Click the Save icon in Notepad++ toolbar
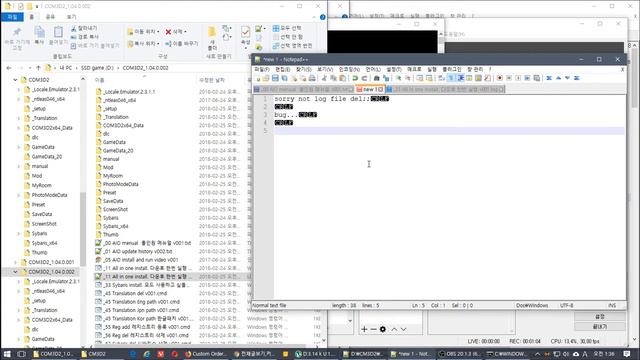Image resolution: width=640 pixels, height=360 pixels. [275, 78]
